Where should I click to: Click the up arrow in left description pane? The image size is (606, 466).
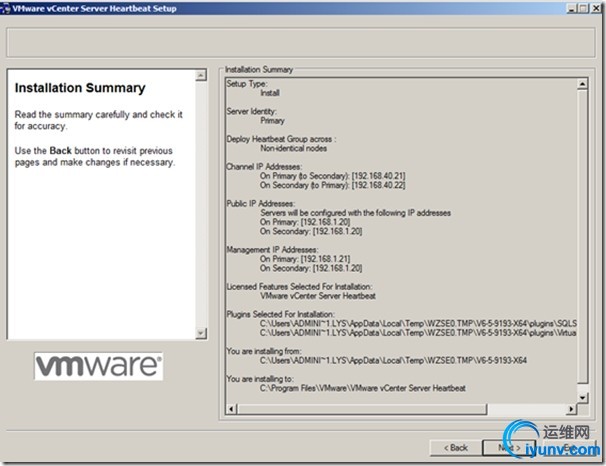click(201, 75)
